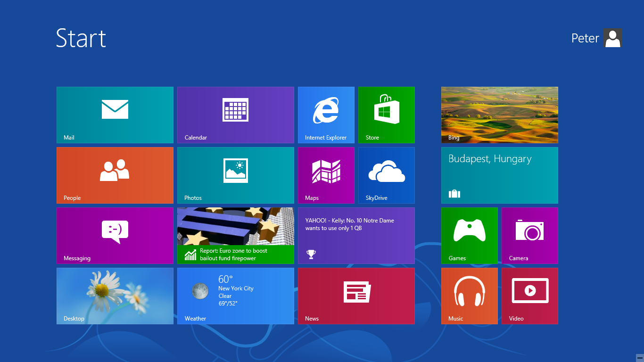Image resolution: width=644 pixels, height=362 pixels.
Task: Open Internet Explorer from its tile
Action: [326, 115]
